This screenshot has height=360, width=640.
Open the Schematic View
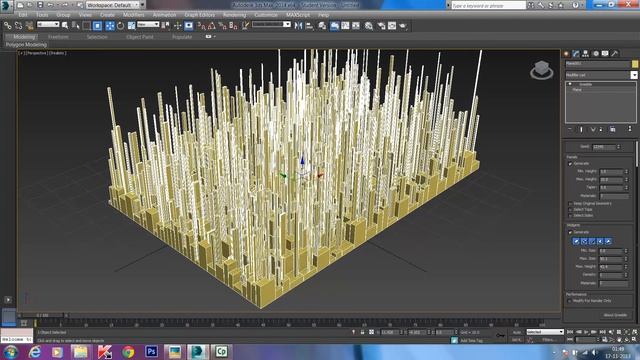pyautogui.click(x=356, y=26)
